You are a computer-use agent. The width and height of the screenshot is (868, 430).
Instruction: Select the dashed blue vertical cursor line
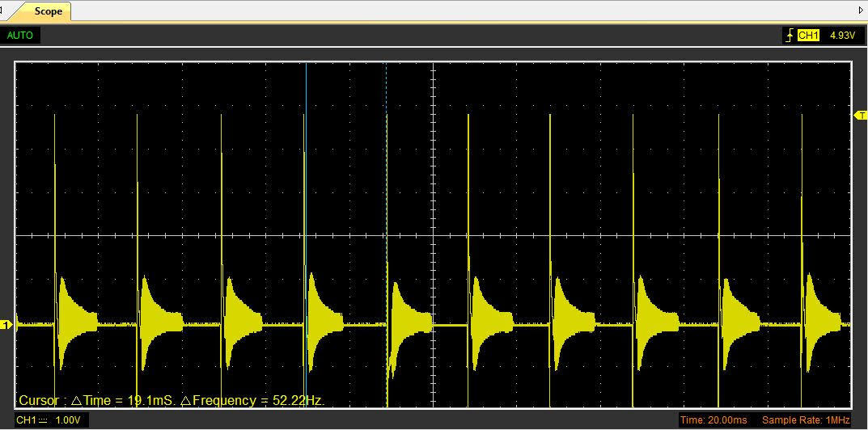pyautogui.click(x=386, y=202)
